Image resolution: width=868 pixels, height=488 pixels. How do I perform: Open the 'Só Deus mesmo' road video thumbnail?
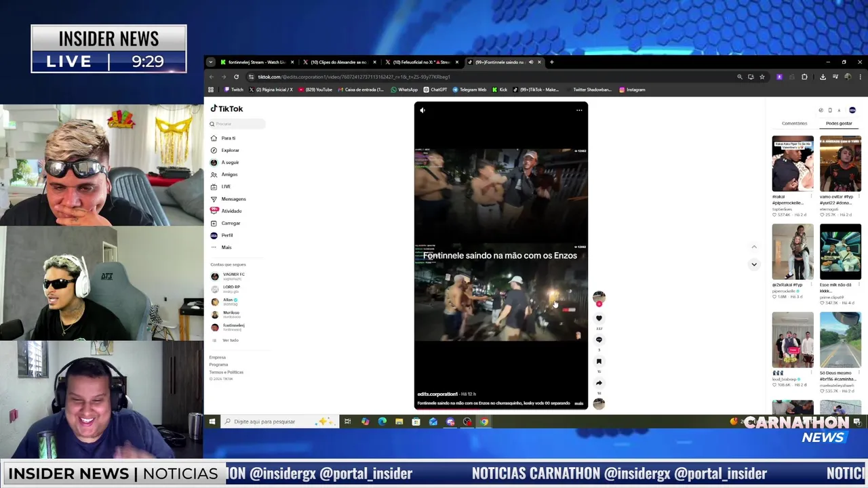click(840, 340)
